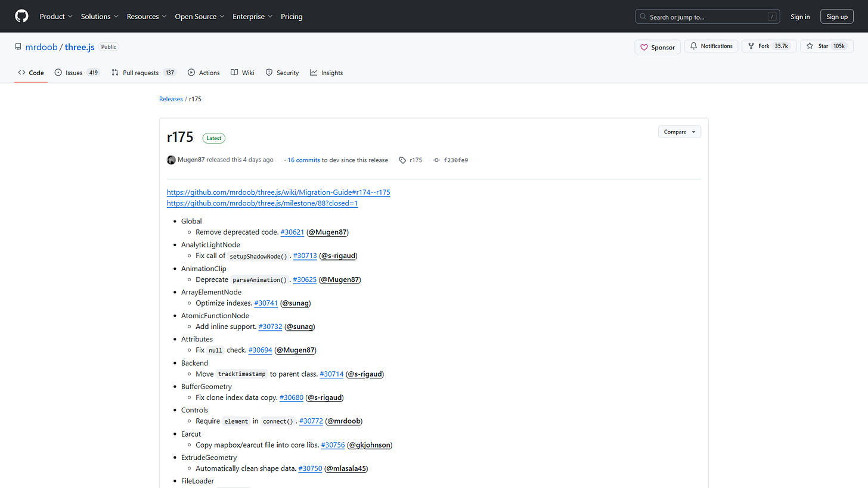Open pull request #30694
868x488 pixels.
[261, 350]
